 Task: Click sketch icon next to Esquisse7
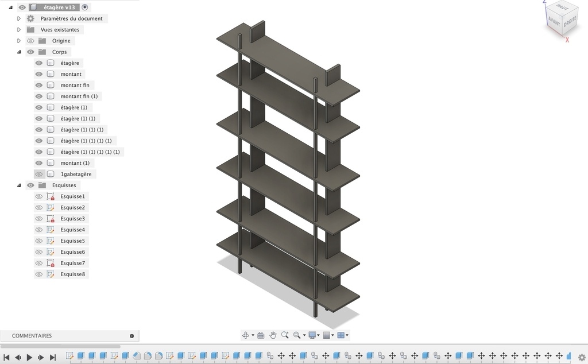coord(51,263)
